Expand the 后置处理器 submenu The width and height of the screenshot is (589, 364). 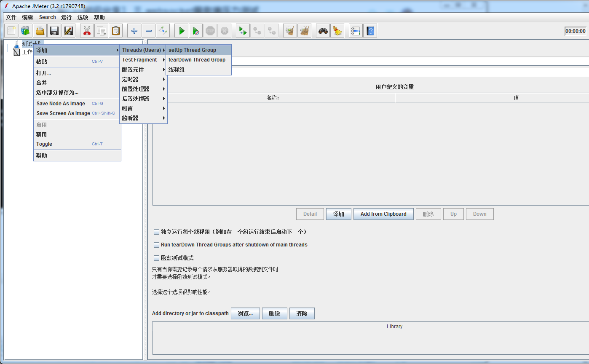tap(143, 99)
